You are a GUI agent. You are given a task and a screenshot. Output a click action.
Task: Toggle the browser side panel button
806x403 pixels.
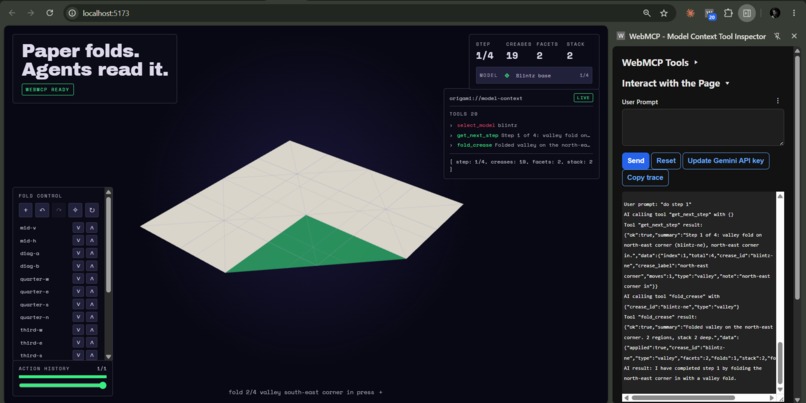[x=747, y=13]
